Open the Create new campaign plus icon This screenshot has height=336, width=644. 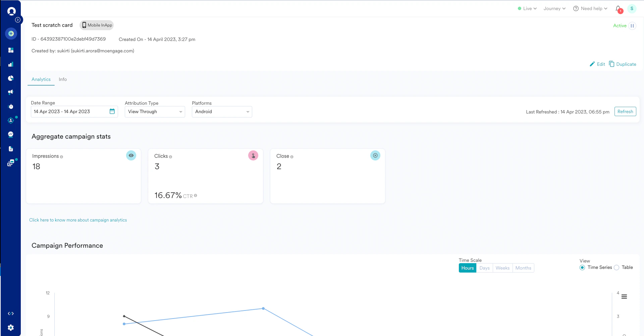coord(11,34)
